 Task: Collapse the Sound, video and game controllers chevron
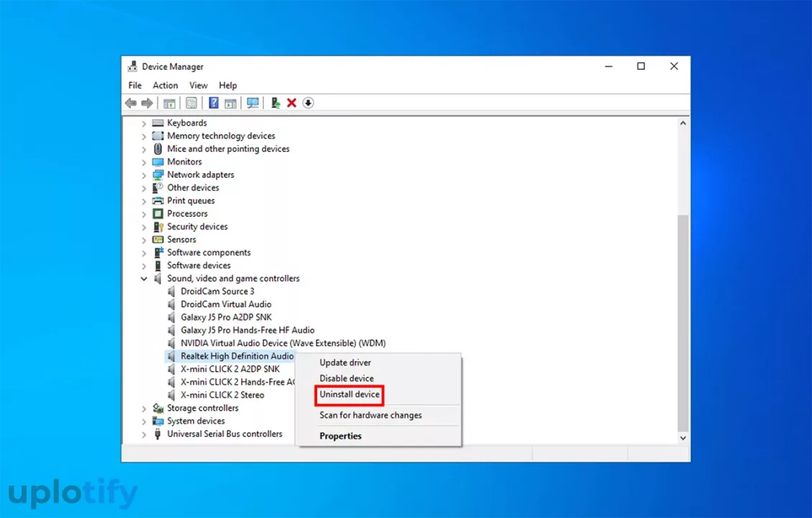point(144,278)
